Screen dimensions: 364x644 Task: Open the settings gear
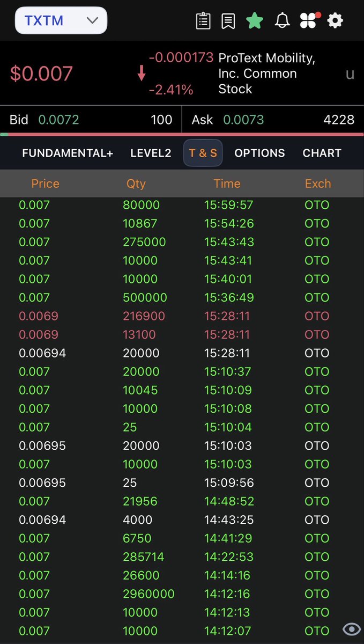click(x=335, y=21)
